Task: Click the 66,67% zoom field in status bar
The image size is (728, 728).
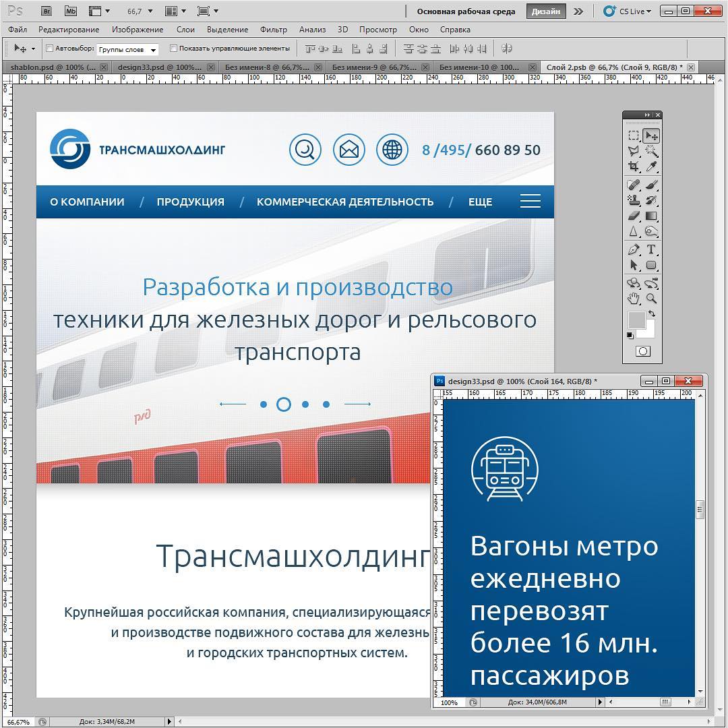Action: click(x=19, y=722)
